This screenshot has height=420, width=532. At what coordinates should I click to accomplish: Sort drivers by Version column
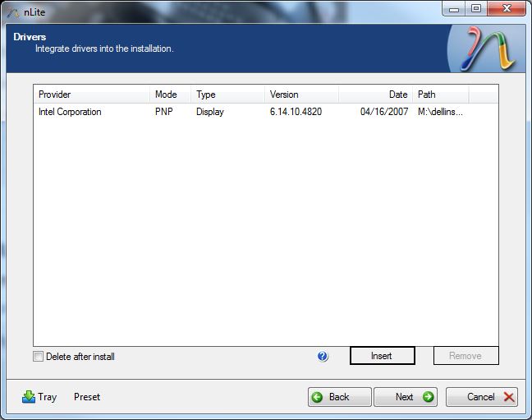tap(301, 95)
